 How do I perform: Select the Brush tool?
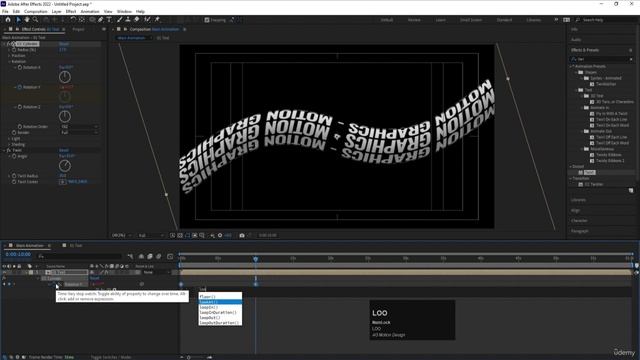(120, 20)
